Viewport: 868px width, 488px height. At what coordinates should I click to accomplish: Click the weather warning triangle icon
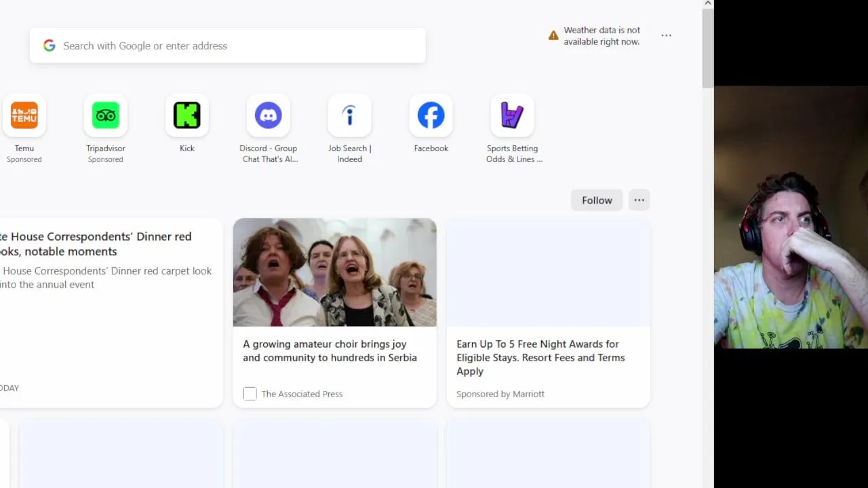(x=553, y=35)
